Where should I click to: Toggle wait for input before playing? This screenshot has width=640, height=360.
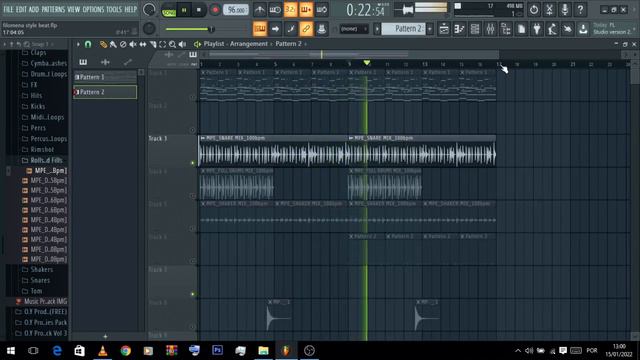(275, 9)
